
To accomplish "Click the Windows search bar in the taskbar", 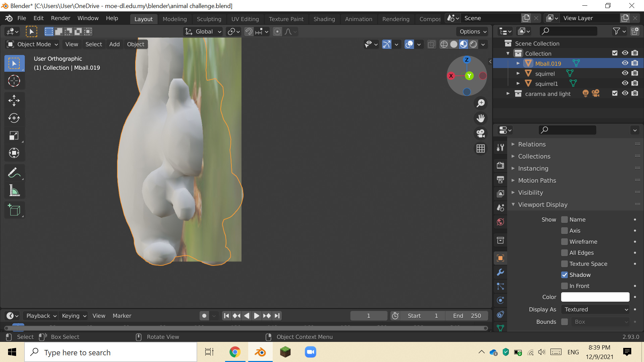I will coord(111,352).
